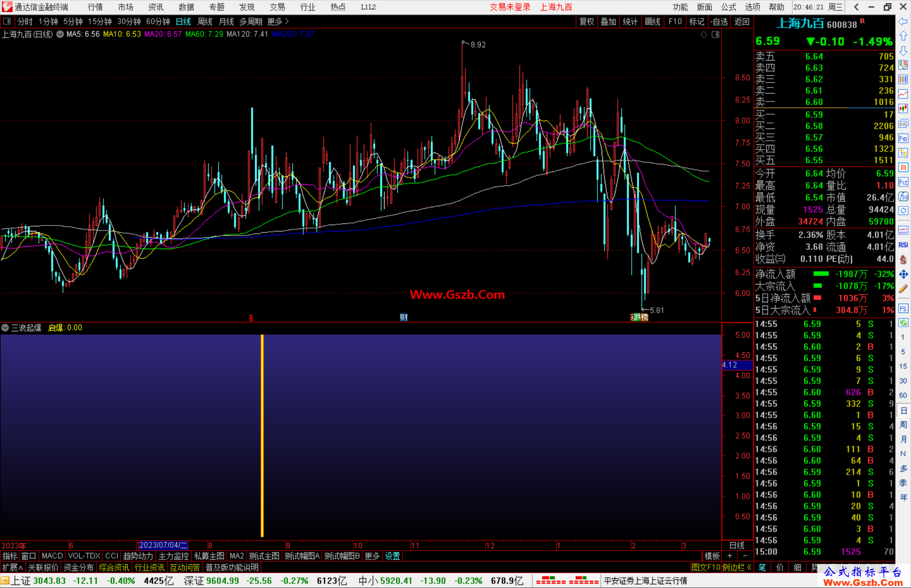Viewport: 911px width, 588px height.
Task: Click the − zoom-out button below the chart
Action: 745,556
